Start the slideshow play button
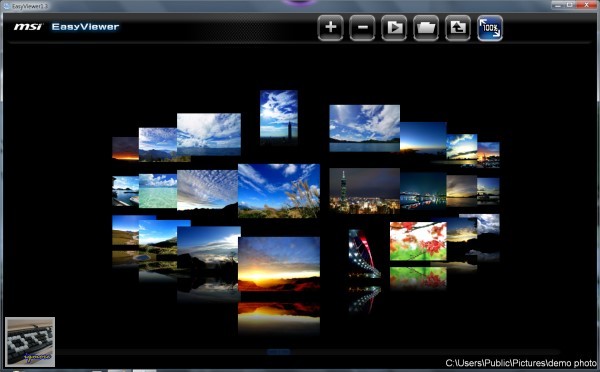 [x=394, y=28]
